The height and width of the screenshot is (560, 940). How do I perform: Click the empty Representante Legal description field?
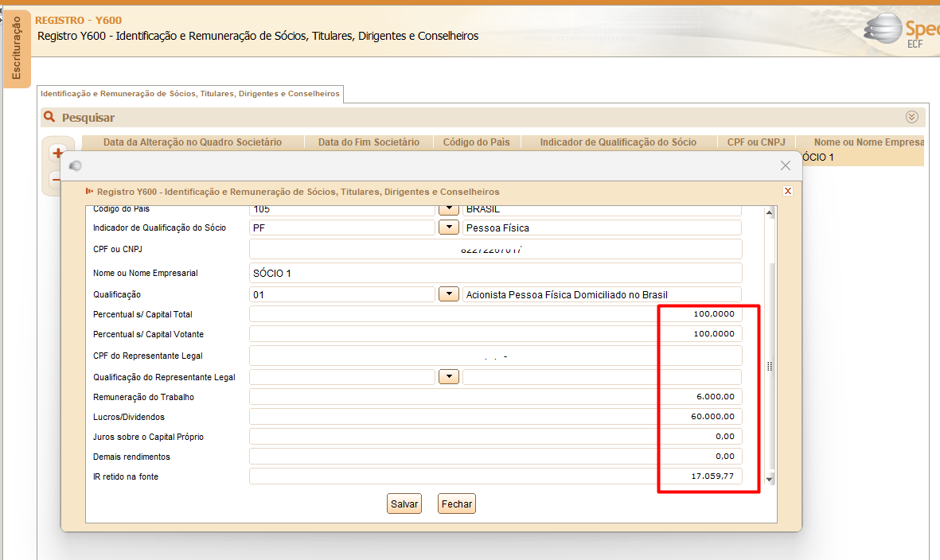pyautogui.click(x=602, y=377)
